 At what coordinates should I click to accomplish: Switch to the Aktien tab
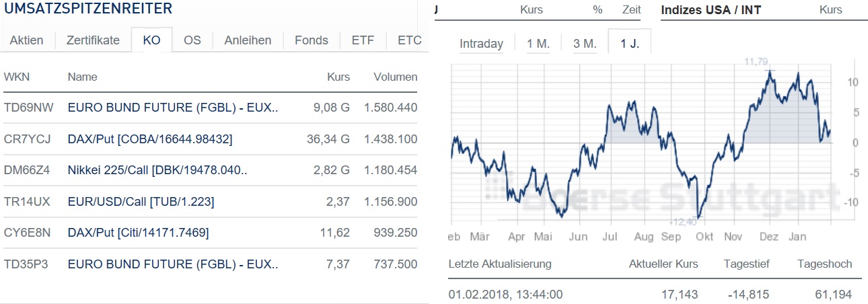(27, 40)
